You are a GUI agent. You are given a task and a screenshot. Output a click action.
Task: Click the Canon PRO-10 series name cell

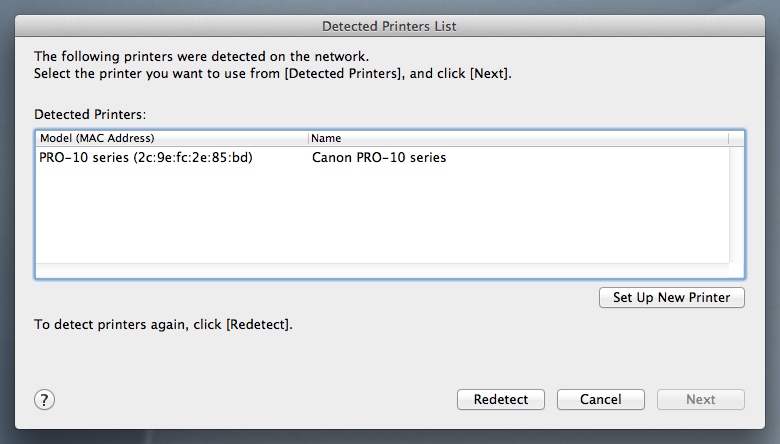tap(379, 158)
